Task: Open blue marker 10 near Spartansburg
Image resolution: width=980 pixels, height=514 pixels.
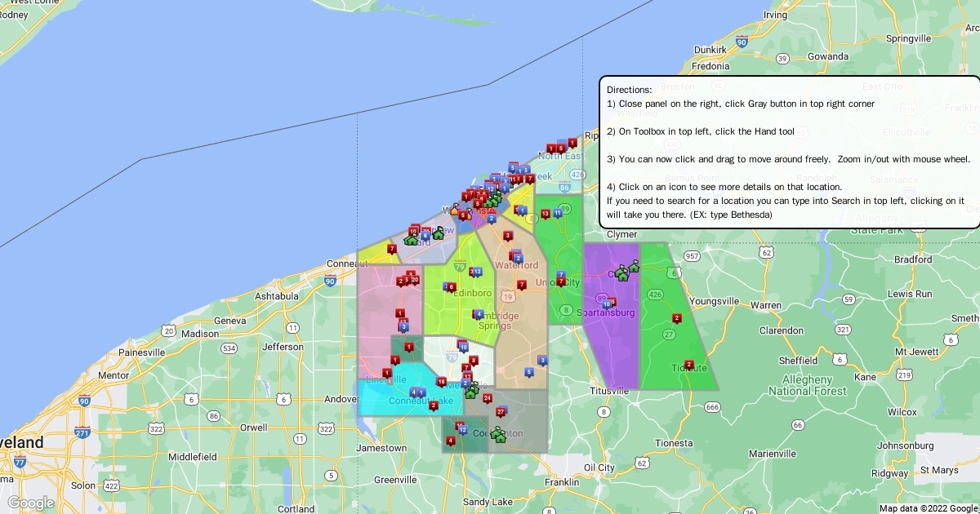Action: tap(606, 304)
